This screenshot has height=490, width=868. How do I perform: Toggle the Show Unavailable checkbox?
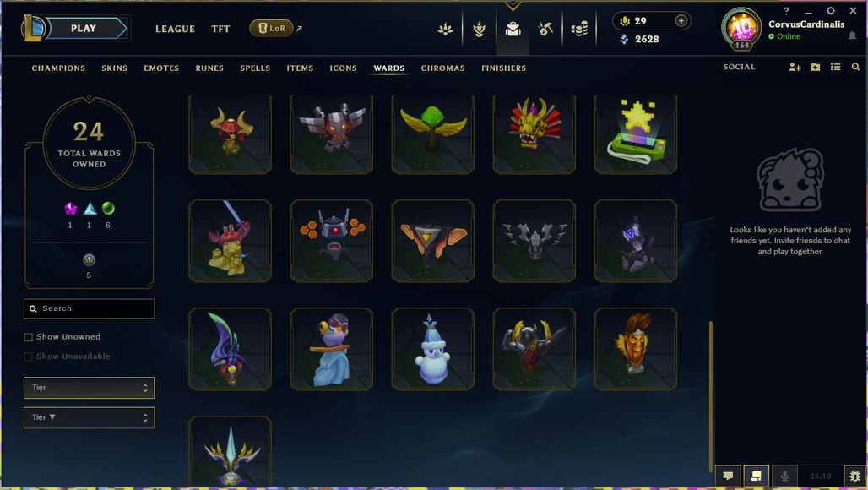28,357
